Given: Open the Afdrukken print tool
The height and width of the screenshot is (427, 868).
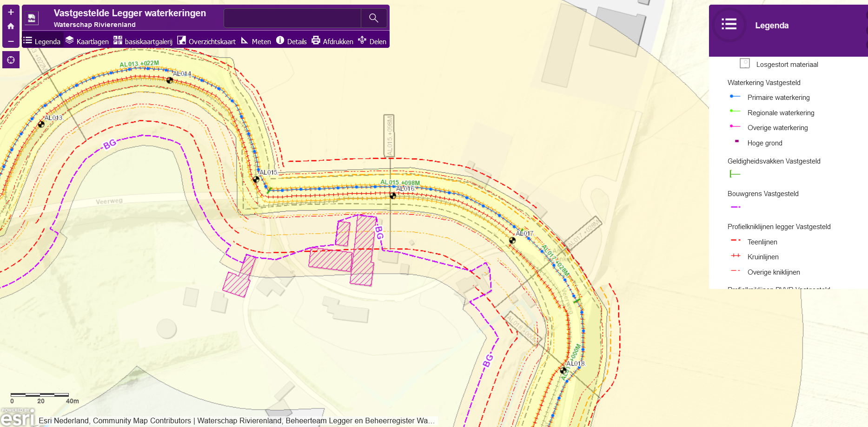Looking at the screenshot, I should [332, 41].
